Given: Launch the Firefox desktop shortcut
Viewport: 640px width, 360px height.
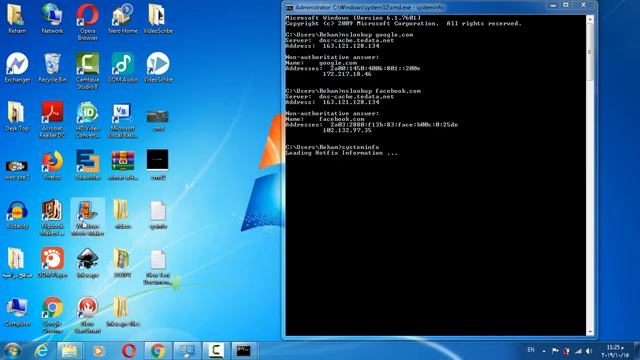Looking at the screenshot, I should 52,165.
